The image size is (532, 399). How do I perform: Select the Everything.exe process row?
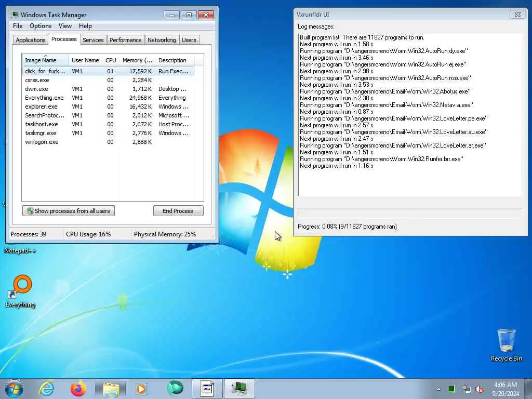tap(108, 98)
